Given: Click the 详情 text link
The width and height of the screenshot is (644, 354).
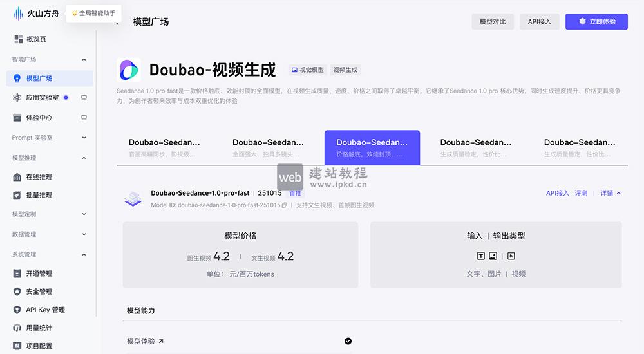Looking at the screenshot, I should click(607, 193).
